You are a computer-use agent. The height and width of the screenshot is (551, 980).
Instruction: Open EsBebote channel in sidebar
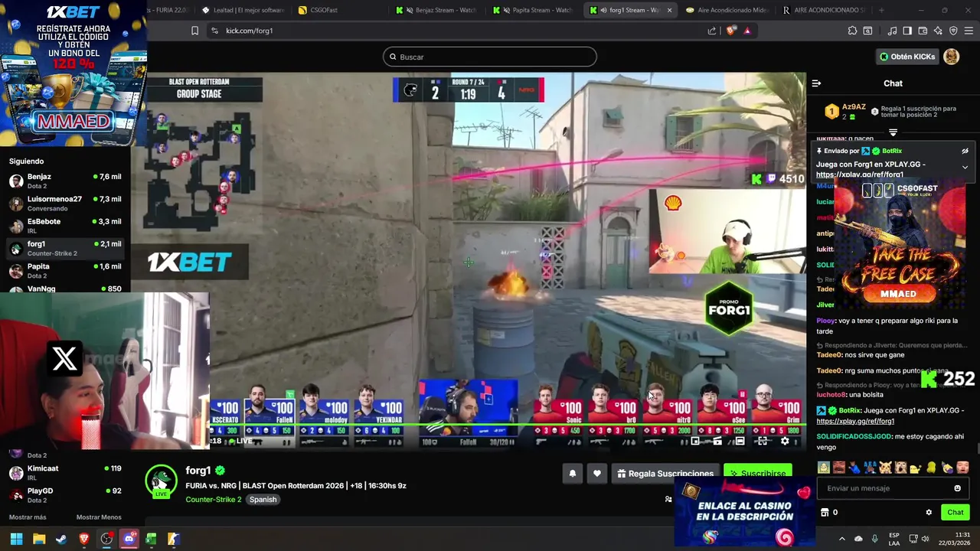tap(65, 226)
